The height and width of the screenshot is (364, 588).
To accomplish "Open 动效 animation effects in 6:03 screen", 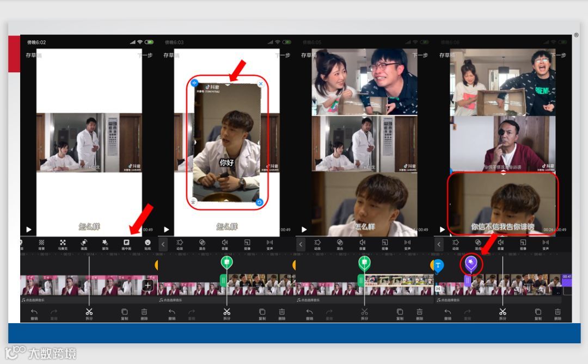I will (x=180, y=244).
